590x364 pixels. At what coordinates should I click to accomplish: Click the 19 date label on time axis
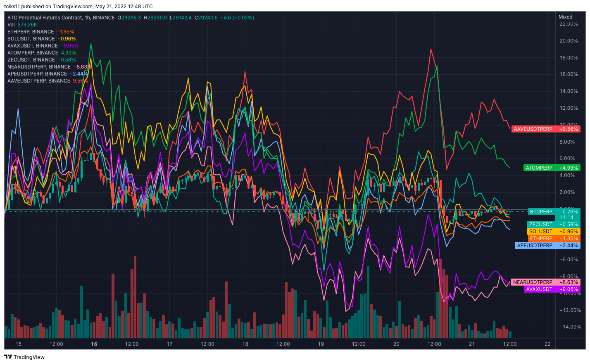pyautogui.click(x=321, y=344)
